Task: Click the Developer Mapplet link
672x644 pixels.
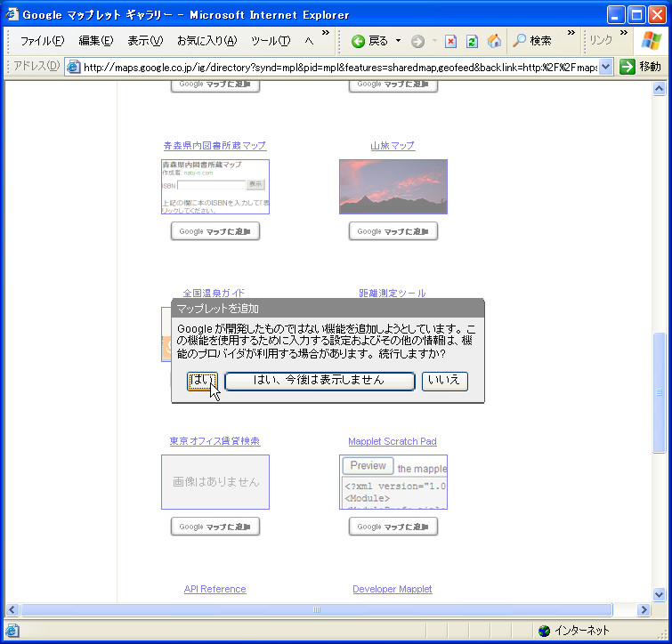Action: tap(393, 589)
